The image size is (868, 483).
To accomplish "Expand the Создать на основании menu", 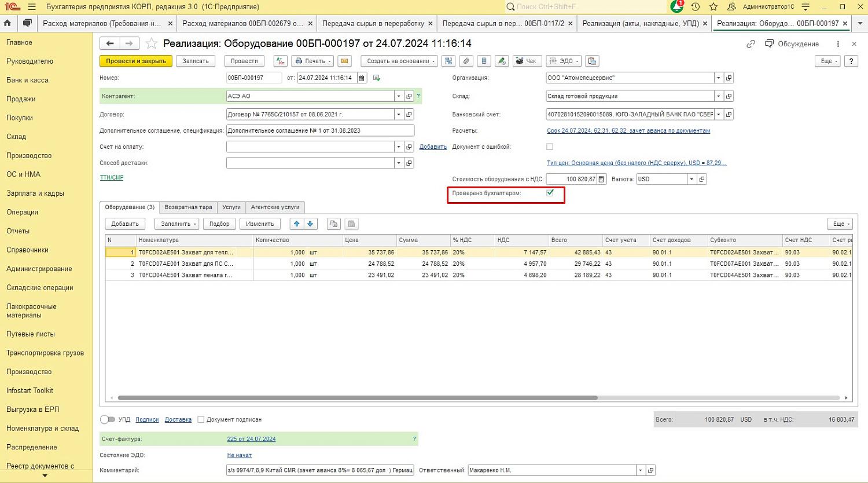I will coord(399,61).
